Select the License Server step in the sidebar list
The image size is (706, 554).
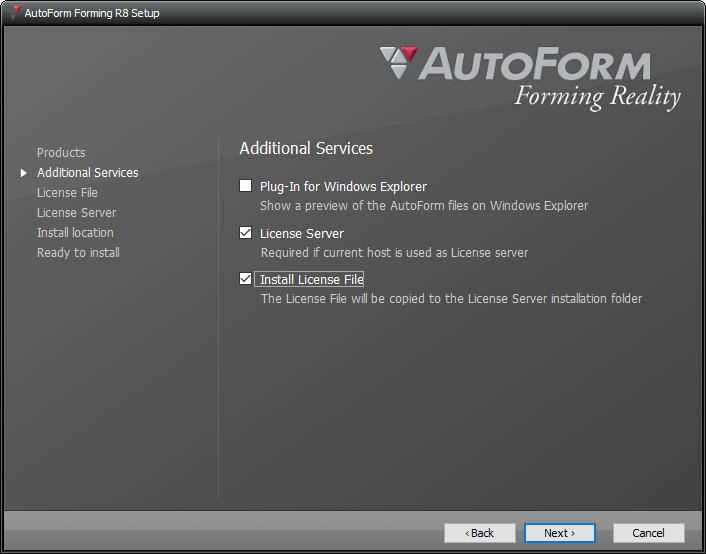point(77,213)
